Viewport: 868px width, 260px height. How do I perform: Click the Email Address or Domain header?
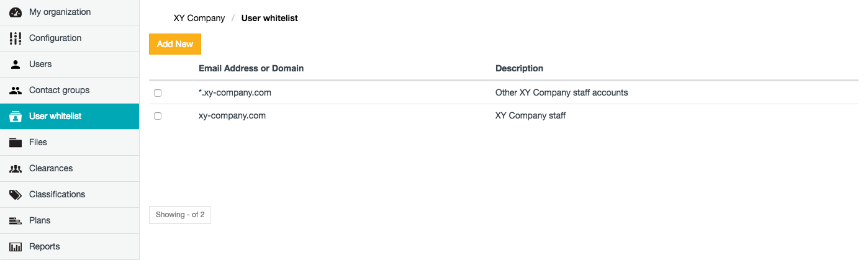pos(251,68)
